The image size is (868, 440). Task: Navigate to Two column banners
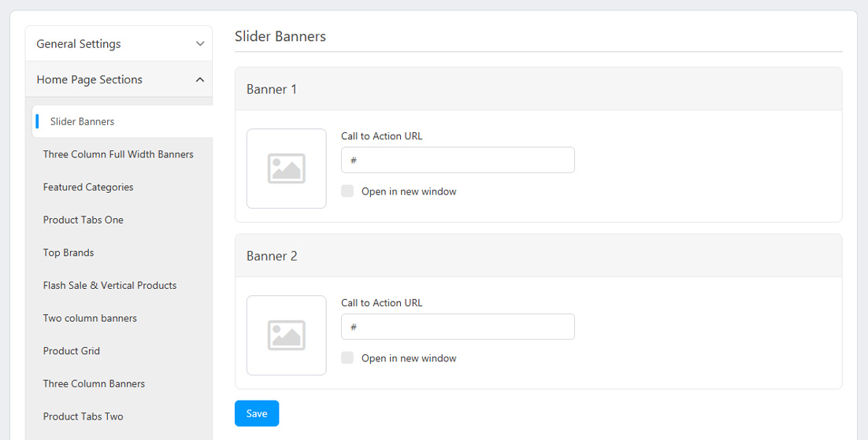coord(90,319)
